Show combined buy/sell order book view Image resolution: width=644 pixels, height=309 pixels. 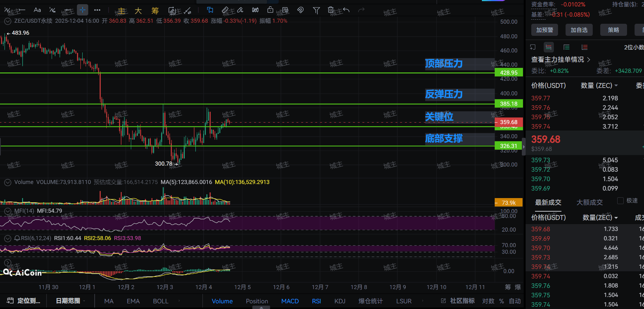pyautogui.click(x=549, y=47)
